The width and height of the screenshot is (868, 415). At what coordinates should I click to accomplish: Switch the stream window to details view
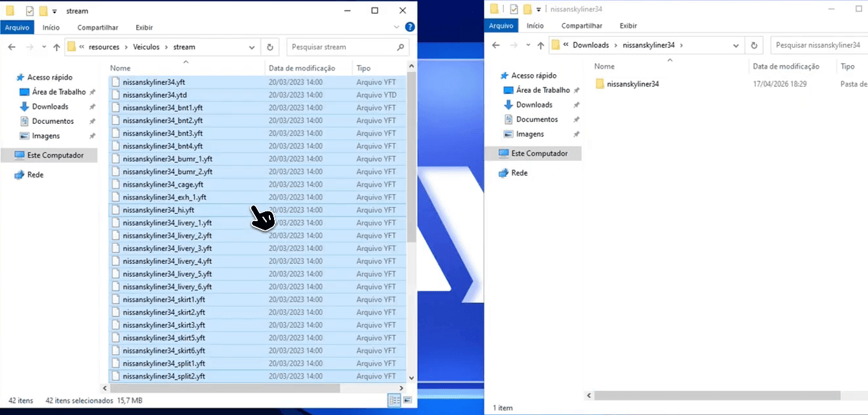[x=393, y=401]
